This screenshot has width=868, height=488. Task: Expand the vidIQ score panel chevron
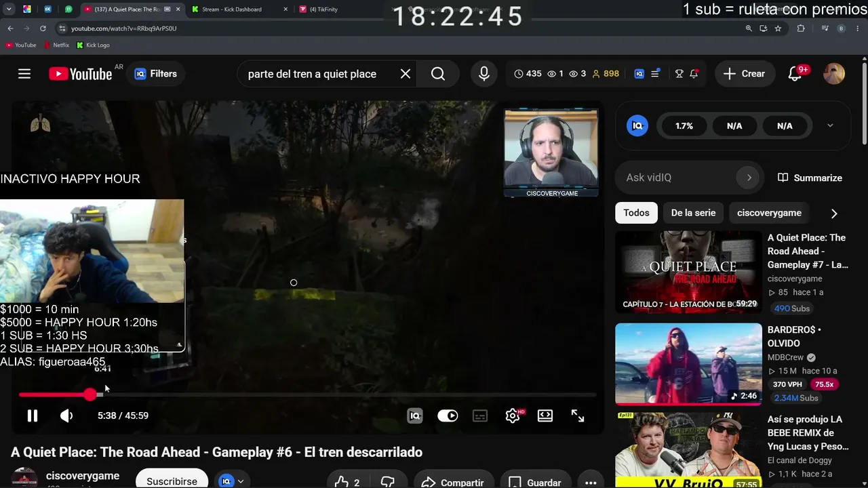[x=830, y=125]
